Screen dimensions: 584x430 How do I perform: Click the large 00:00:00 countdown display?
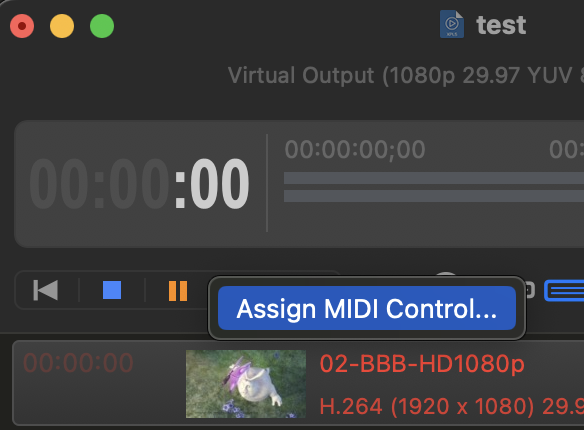pyautogui.click(x=139, y=184)
